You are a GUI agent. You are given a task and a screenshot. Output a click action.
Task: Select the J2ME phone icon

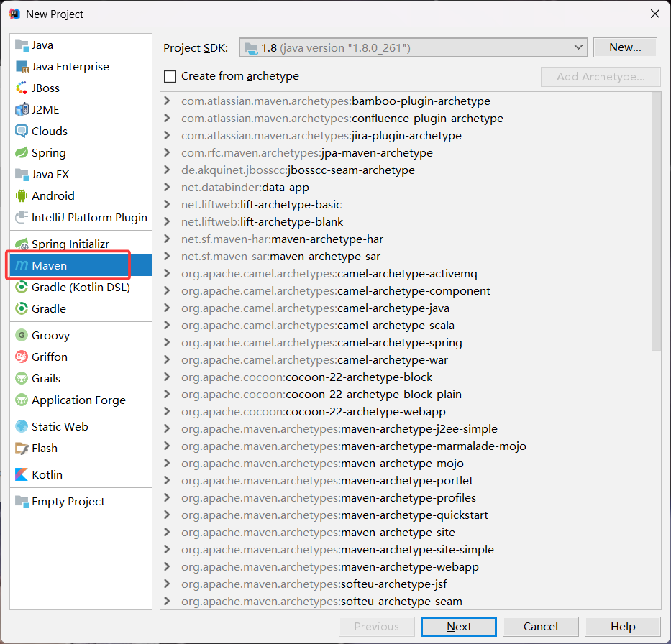22,109
